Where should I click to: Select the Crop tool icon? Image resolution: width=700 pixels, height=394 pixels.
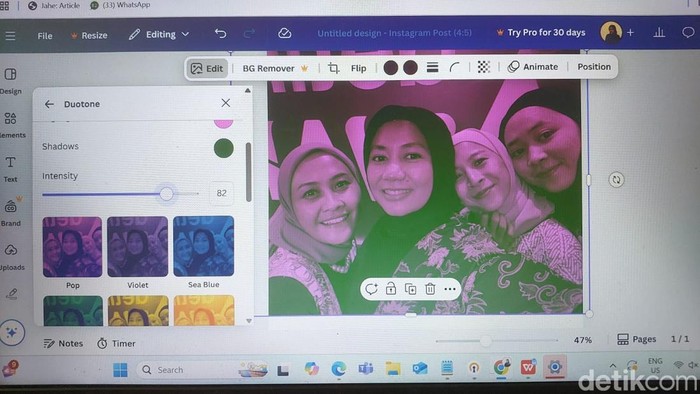[333, 68]
